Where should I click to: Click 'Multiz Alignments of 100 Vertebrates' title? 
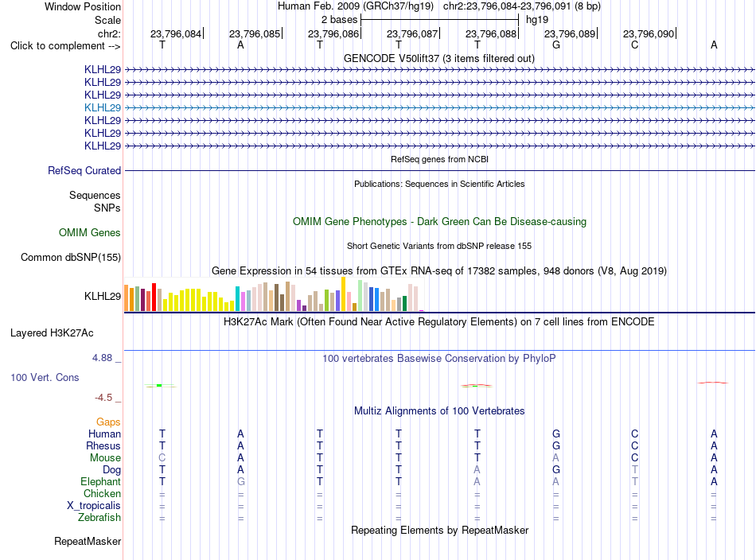point(439,411)
